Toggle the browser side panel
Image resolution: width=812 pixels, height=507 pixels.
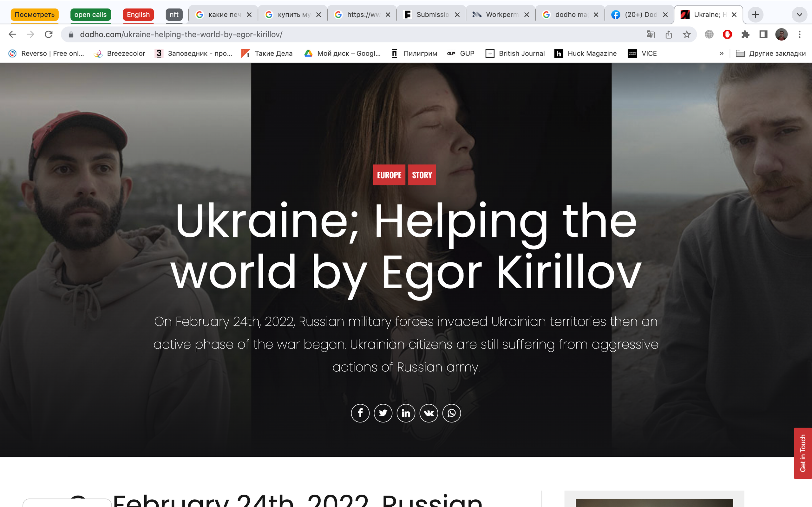click(763, 34)
